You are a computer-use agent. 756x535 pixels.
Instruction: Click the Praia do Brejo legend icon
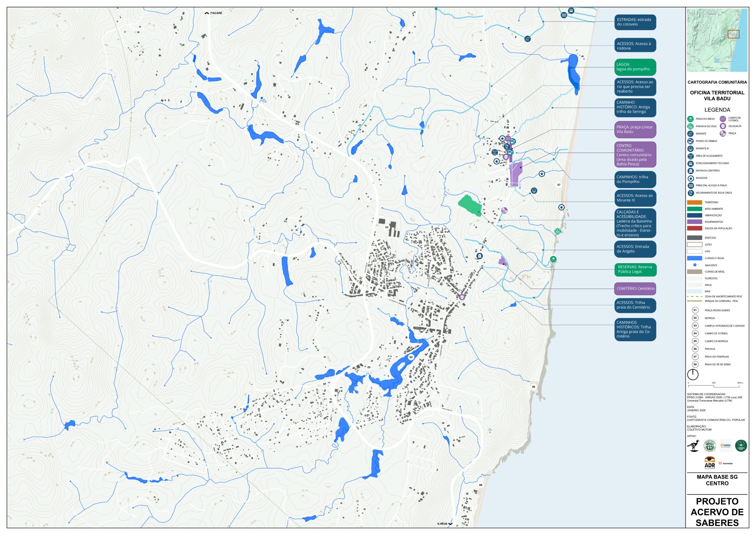click(690, 119)
